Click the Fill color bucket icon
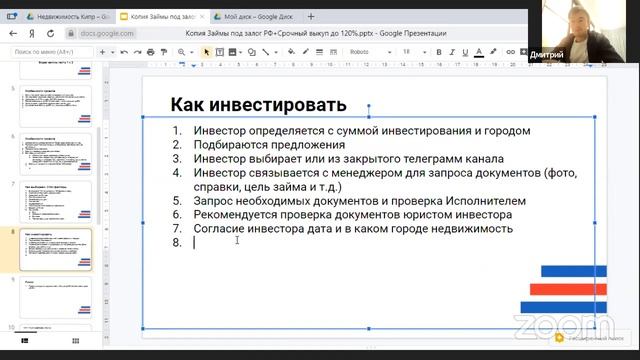This screenshot has width=640, height=360. click(291, 51)
